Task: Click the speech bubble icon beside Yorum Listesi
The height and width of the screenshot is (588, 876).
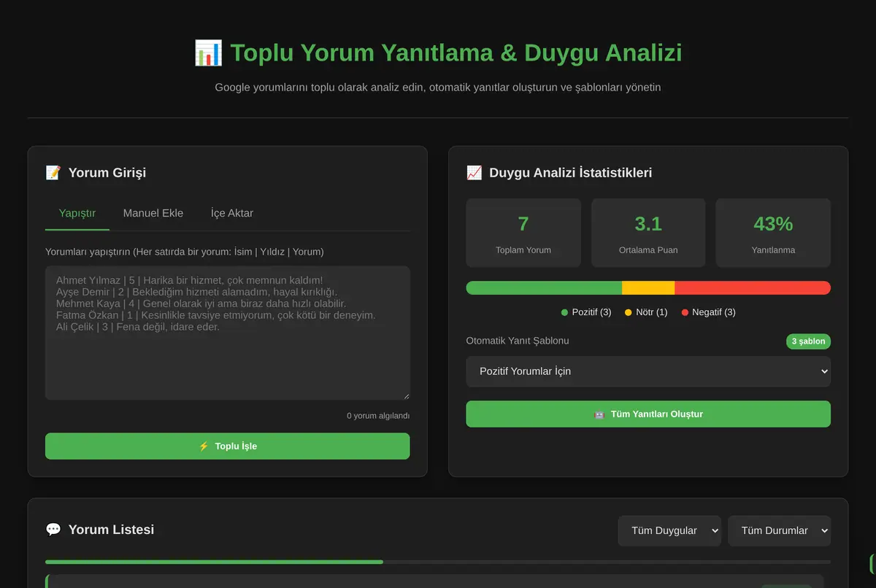Action: point(53,530)
